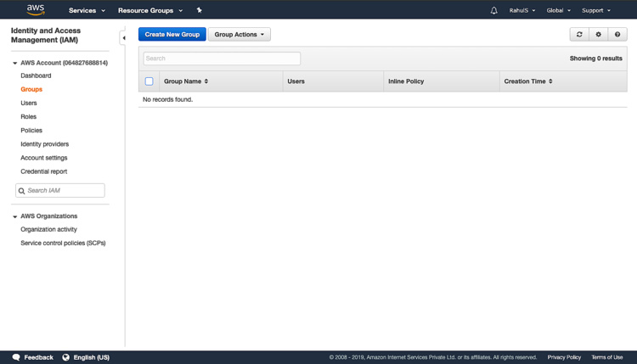637x364 pixels.
Task: Open the Group Actions dropdown
Action: tap(239, 35)
